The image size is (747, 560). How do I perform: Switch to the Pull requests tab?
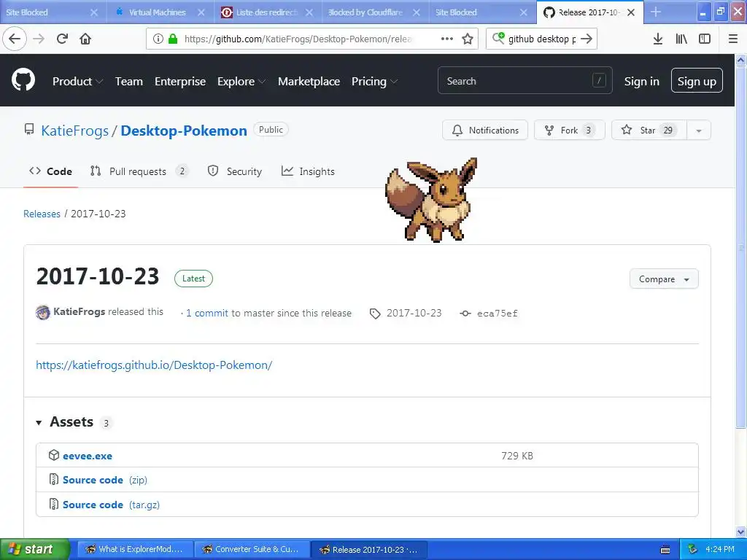tap(139, 171)
